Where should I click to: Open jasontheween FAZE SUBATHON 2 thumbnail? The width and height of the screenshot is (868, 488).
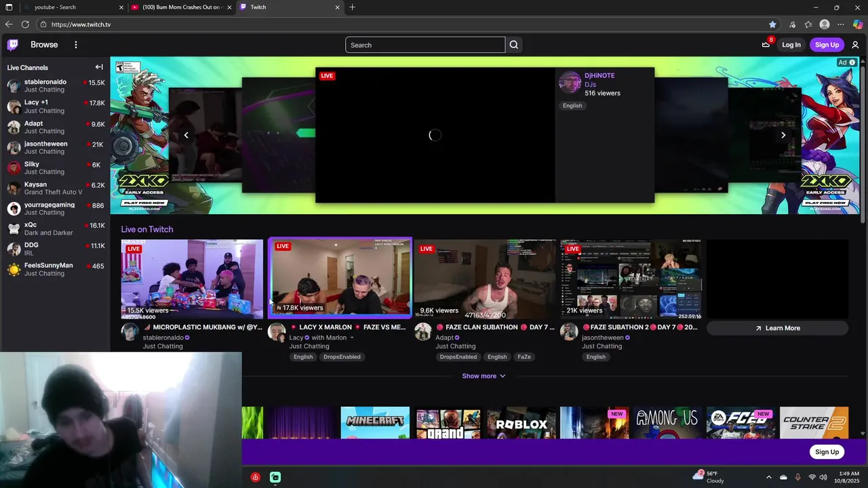(631, 279)
